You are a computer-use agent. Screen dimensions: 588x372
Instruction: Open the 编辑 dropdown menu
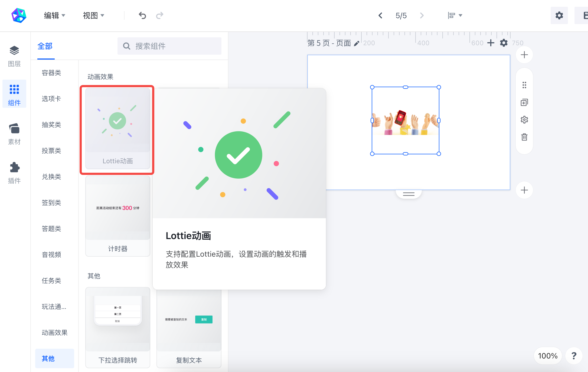54,15
